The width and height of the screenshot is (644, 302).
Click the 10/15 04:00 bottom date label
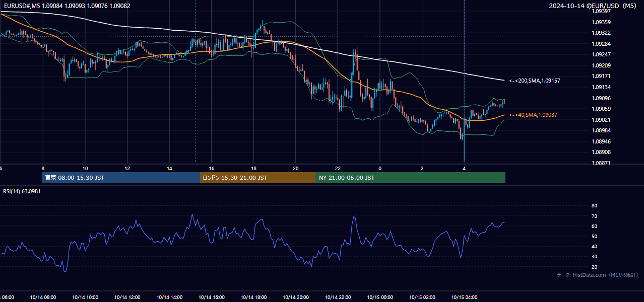click(464, 297)
